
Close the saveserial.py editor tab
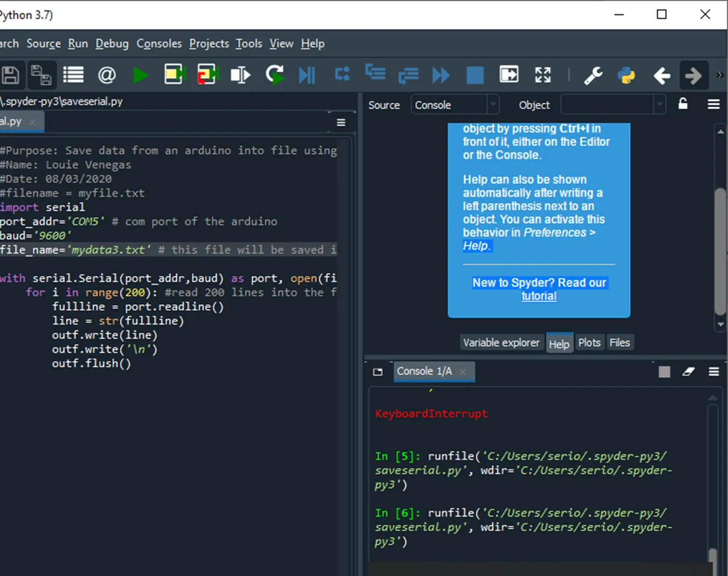pos(32,122)
